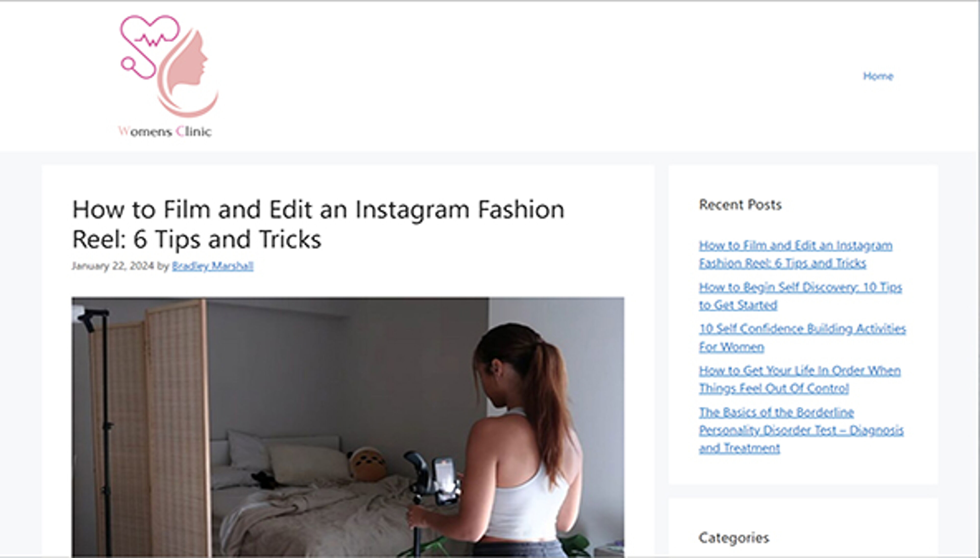Image resolution: width=980 pixels, height=558 pixels.
Task: Open How to Get Your Life In Order post
Action: pyautogui.click(x=800, y=379)
